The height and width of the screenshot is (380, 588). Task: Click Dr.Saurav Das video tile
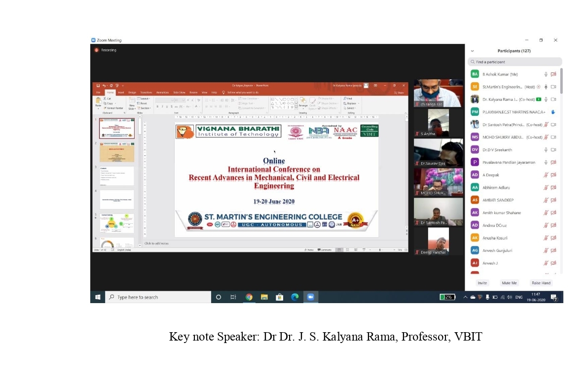pos(438,152)
